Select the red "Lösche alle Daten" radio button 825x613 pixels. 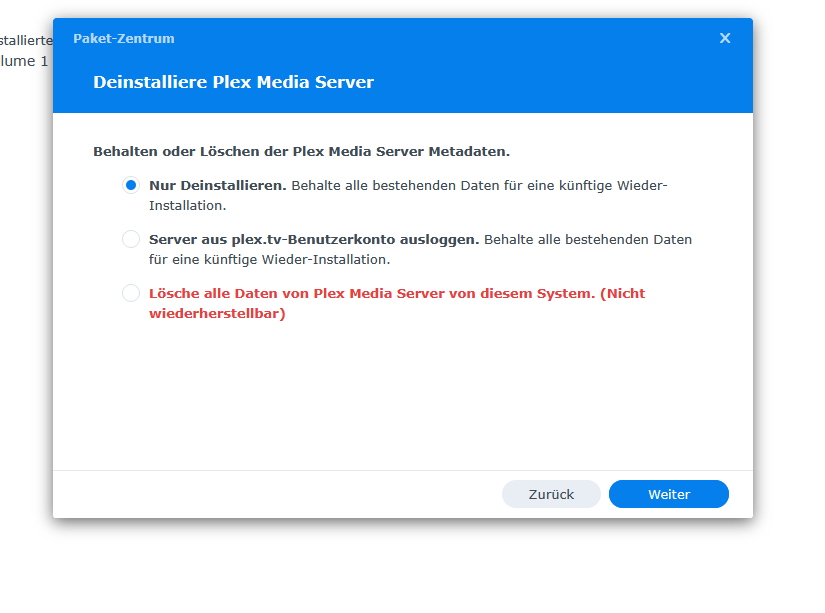tap(131, 293)
